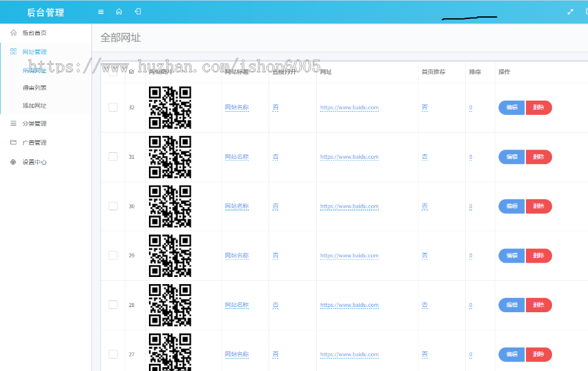Click the logout icon in top bar
The image size is (588, 371).
tap(138, 12)
